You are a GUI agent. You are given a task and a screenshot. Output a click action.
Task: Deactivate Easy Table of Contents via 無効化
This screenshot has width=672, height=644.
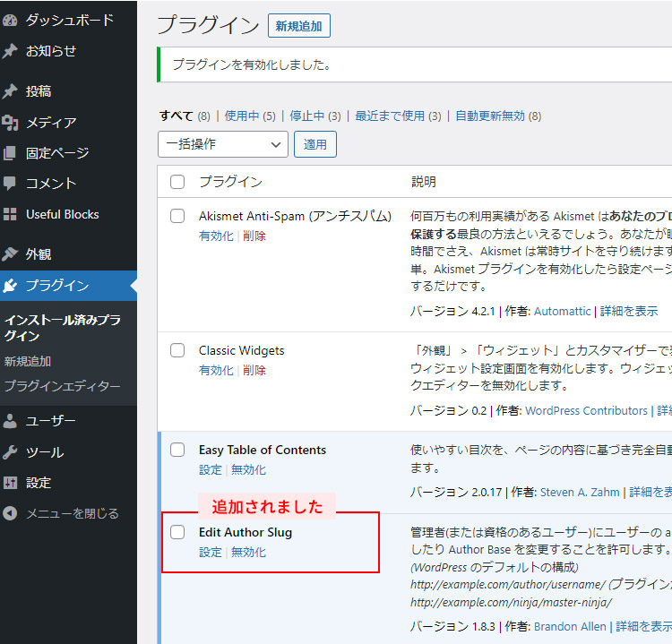coord(248,469)
